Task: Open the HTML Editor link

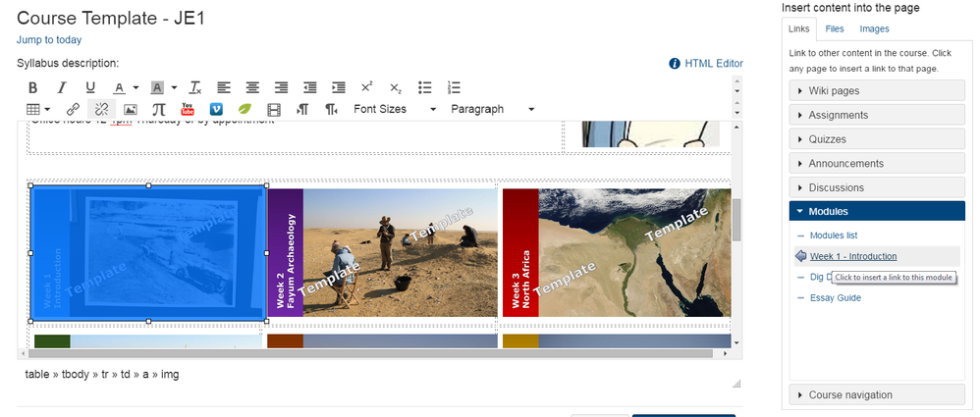Action: point(714,64)
